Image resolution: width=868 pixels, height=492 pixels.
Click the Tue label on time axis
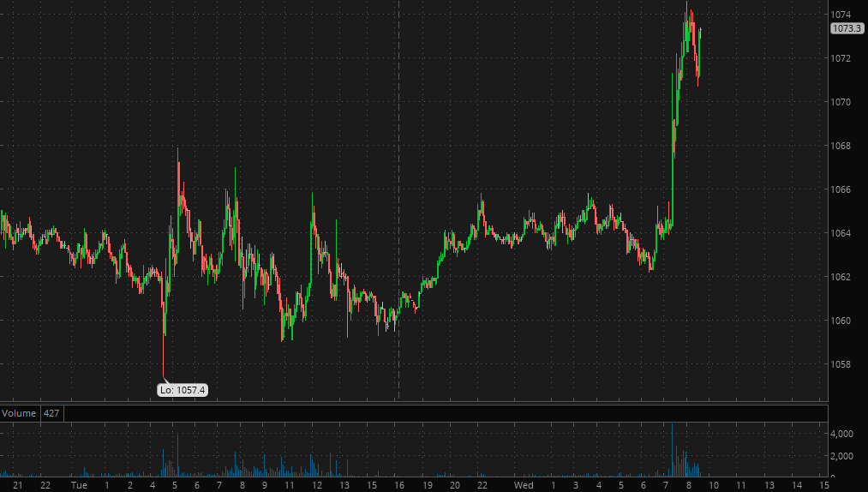tap(79, 485)
